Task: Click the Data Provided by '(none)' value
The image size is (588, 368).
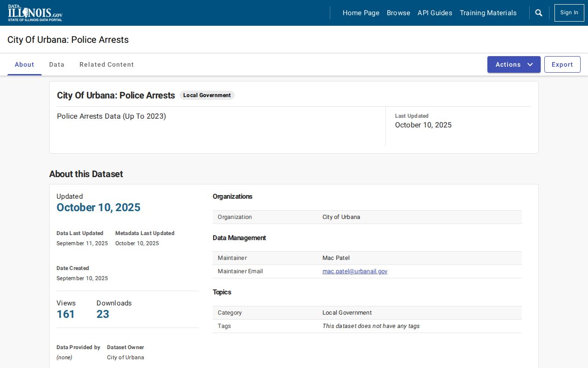Action: [64, 357]
